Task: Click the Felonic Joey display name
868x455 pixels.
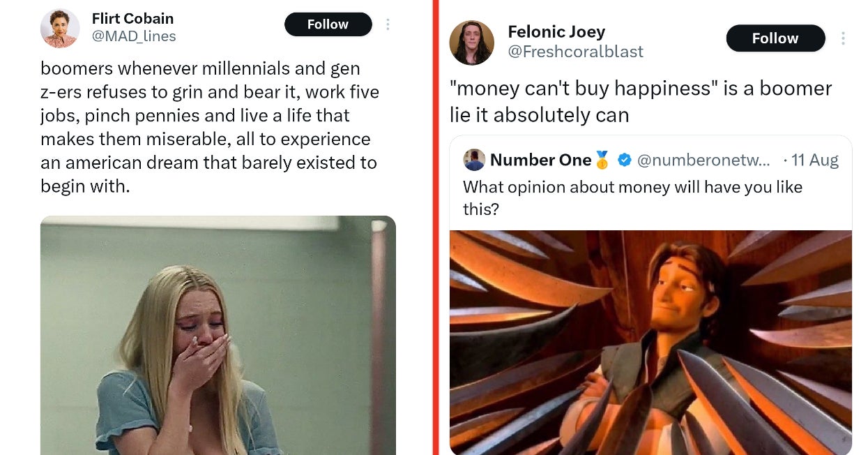Action: [x=556, y=31]
